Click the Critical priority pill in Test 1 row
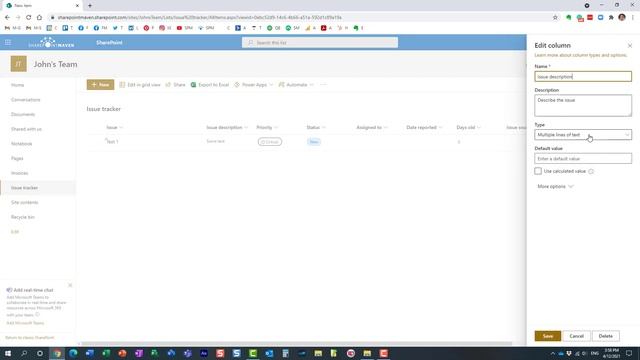Viewport: 640px width, 360px height. [x=270, y=142]
